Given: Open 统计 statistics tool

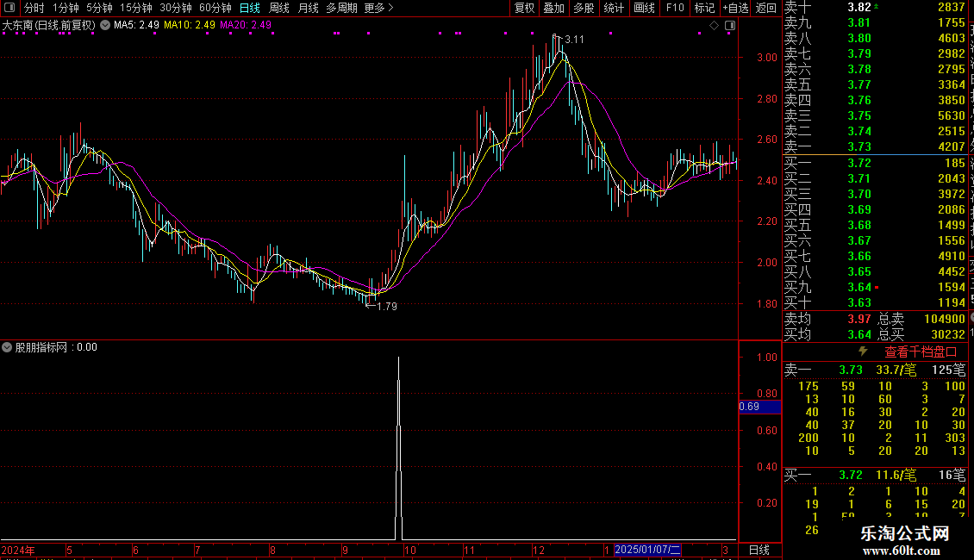Looking at the screenshot, I should click(x=614, y=8).
